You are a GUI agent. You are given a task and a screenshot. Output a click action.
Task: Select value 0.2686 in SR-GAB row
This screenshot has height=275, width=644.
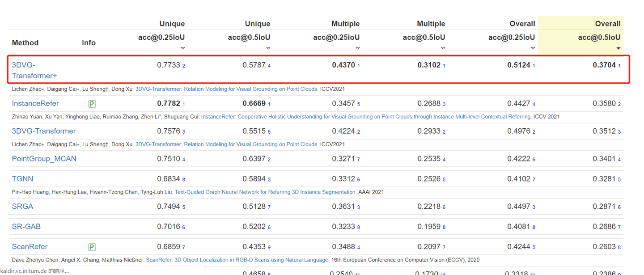(x=604, y=226)
